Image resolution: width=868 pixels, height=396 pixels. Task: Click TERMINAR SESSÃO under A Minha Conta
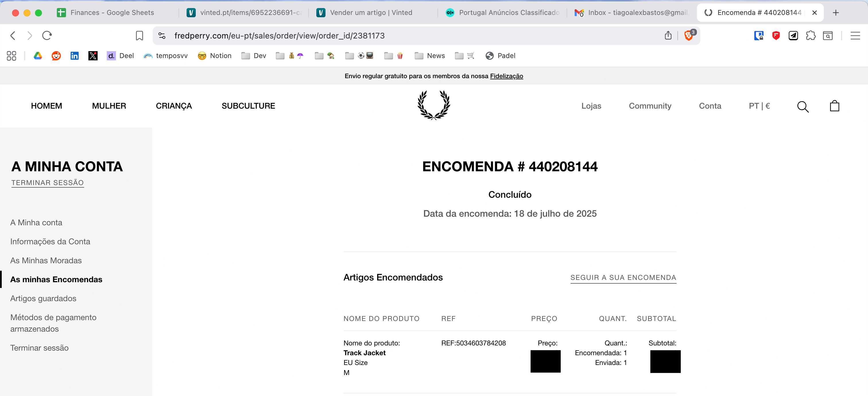click(x=48, y=183)
